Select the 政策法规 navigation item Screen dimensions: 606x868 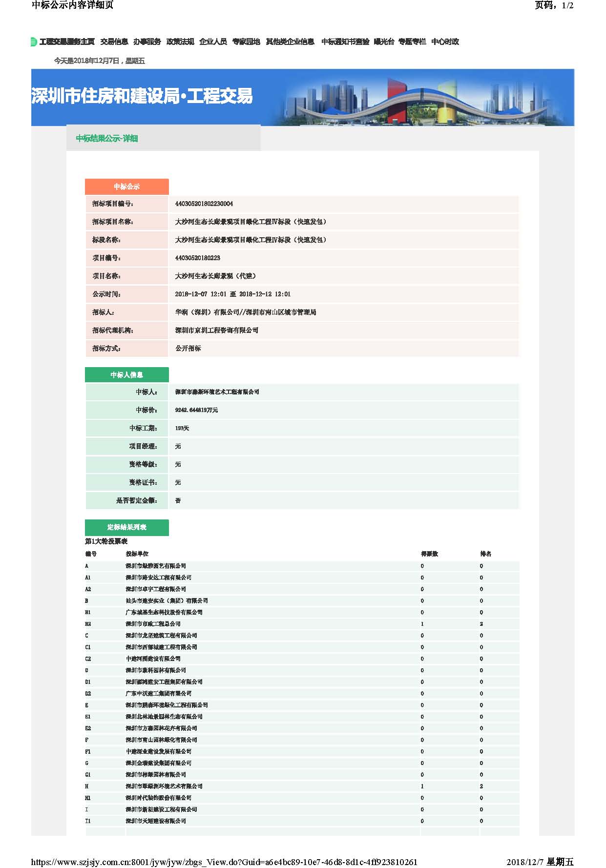coord(180,42)
